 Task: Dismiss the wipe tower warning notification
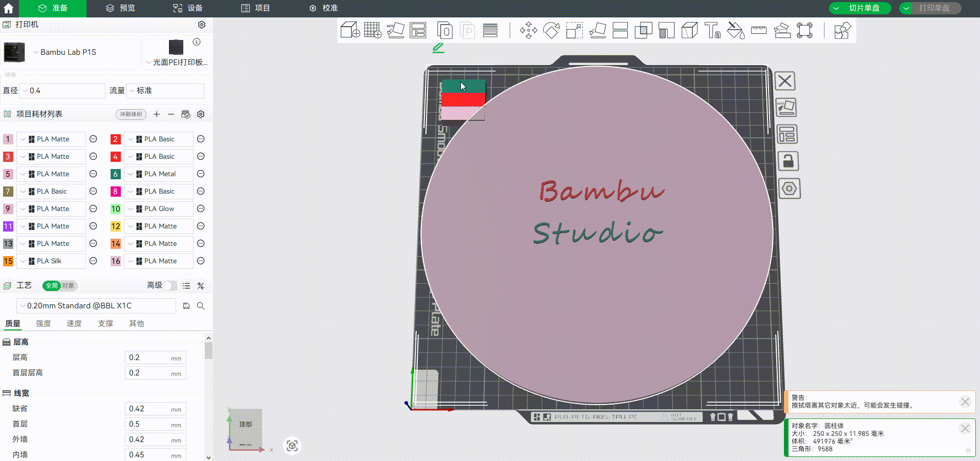pyautogui.click(x=965, y=402)
